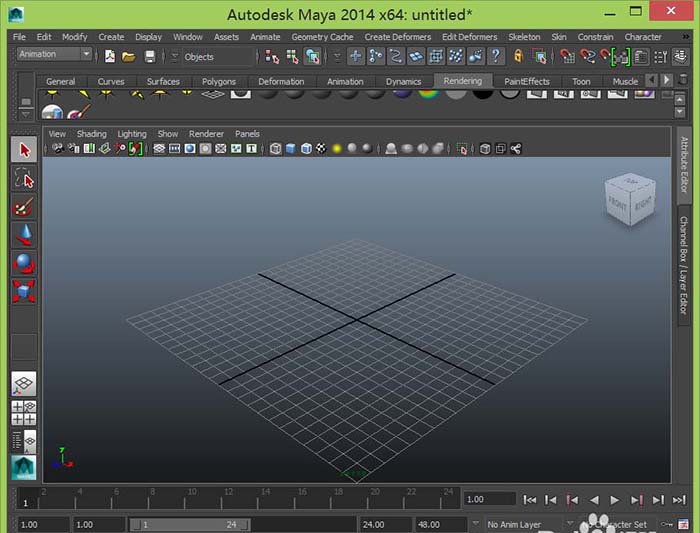700x533 pixels.
Task: Open the viewport Panels menu
Action: 247,133
